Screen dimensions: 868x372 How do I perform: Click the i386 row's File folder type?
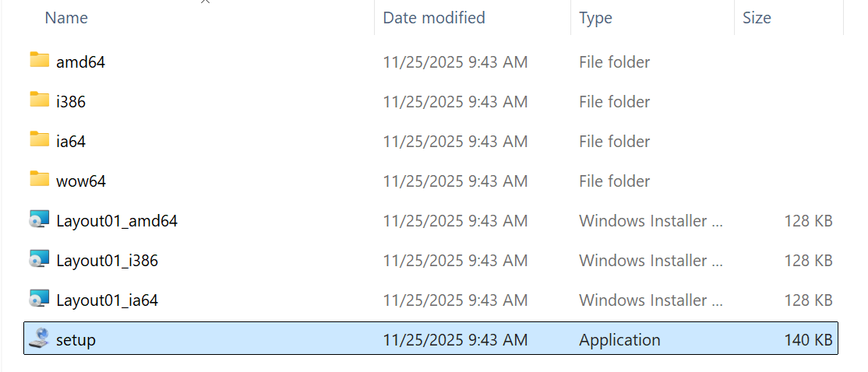(x=614, y=102)
